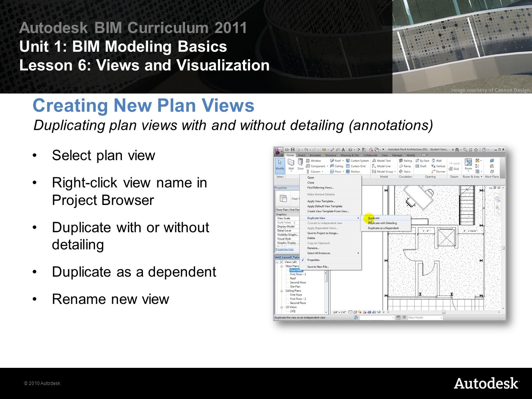Screen dimensions: 532x399
Task: Select the Column tool
Action: click(x=314, y=171)
